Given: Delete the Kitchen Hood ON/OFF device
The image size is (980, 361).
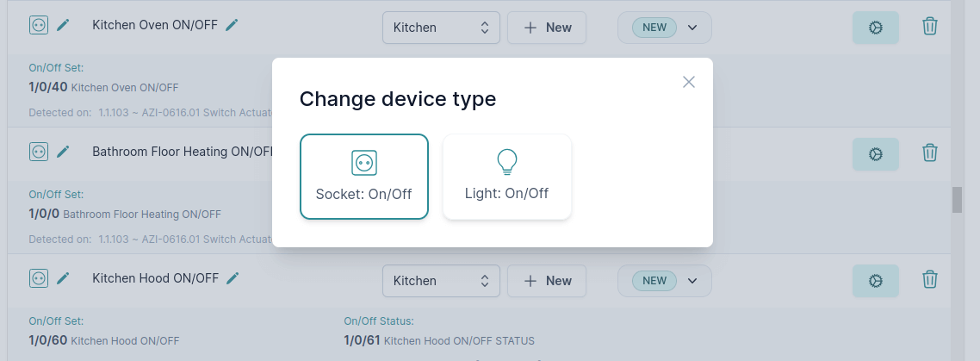Looking at the screenshot, I should click(929, 280).
